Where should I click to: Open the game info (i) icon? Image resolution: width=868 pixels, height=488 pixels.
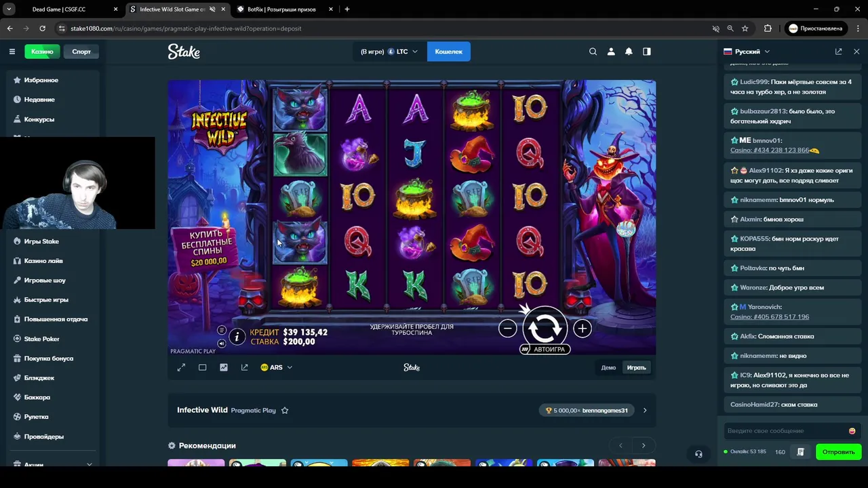point(237,337)
